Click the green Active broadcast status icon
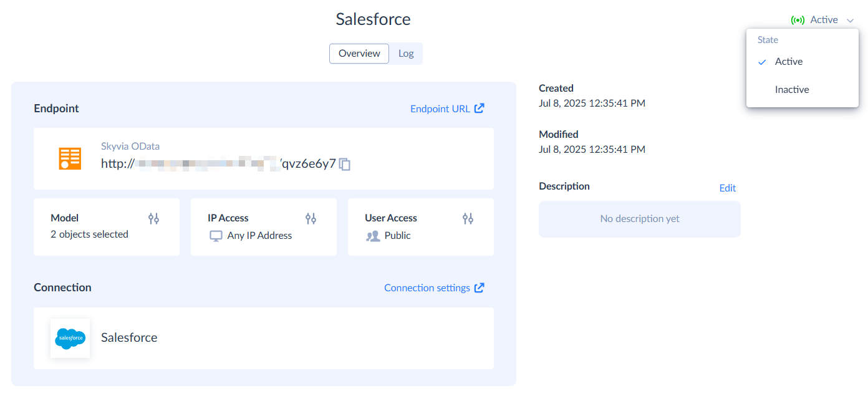868x416 pixels. 798,20
